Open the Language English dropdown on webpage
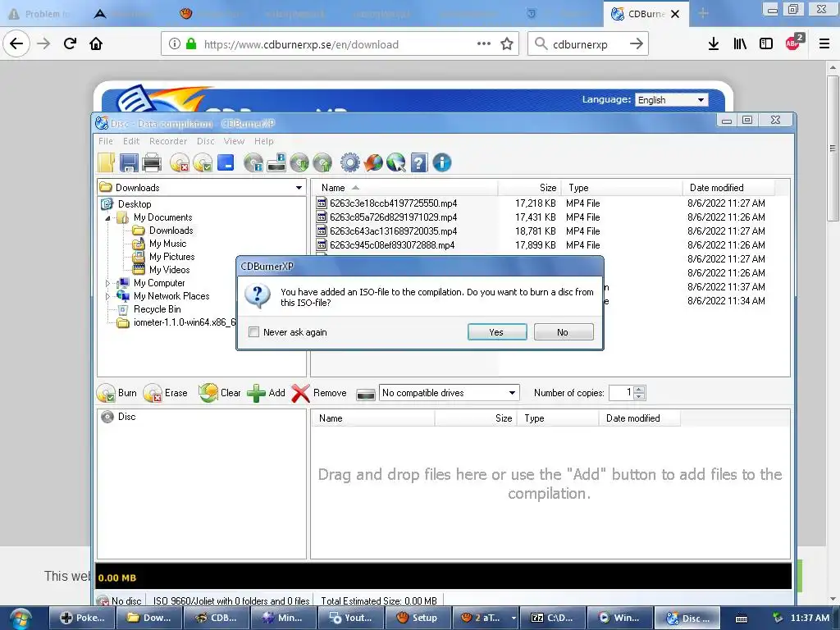The height and width of the screenshot is (630, 840). pos(672,100)
